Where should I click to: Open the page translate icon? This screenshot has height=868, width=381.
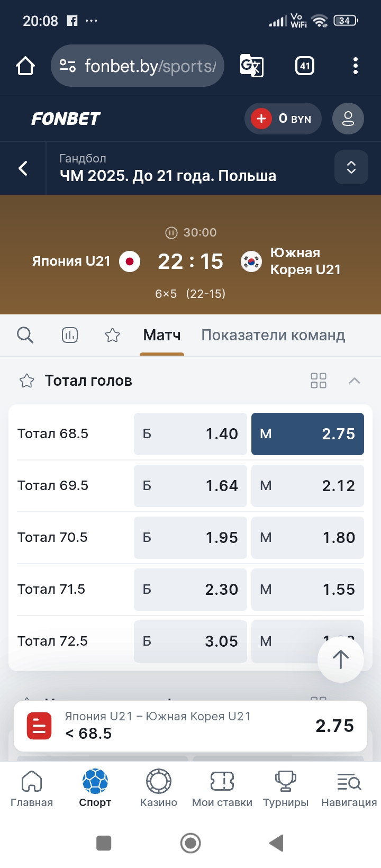click(x=251, y=66)
